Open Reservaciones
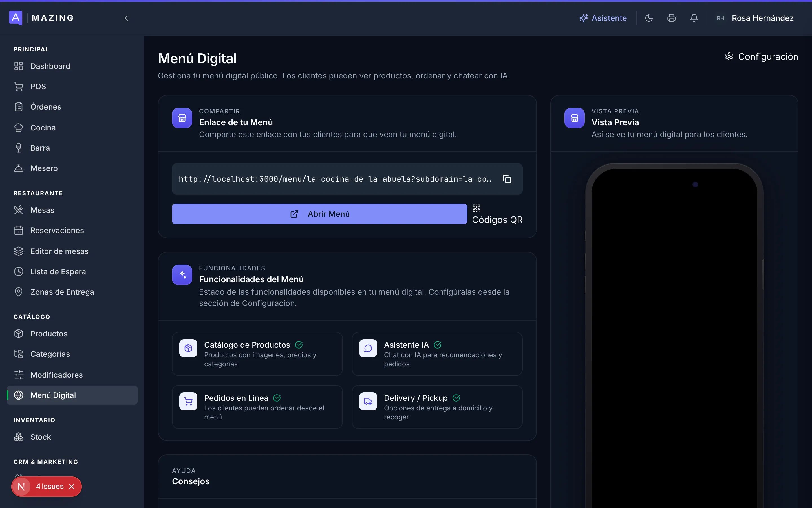The image size is (812, 508). pos(72,231)
